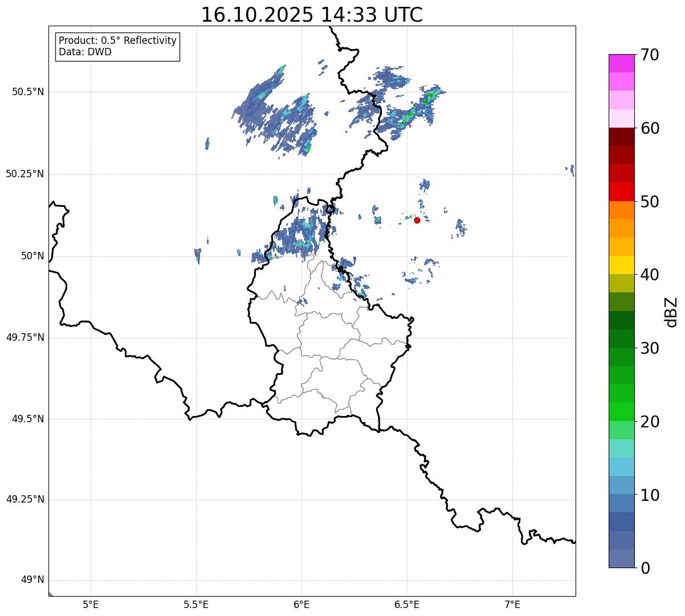The height and width of the screenshot is (616, 685).
Task: Click the dark maroon colorbar segment below 60
Action: pyautogui.click(x=621, y=137)
